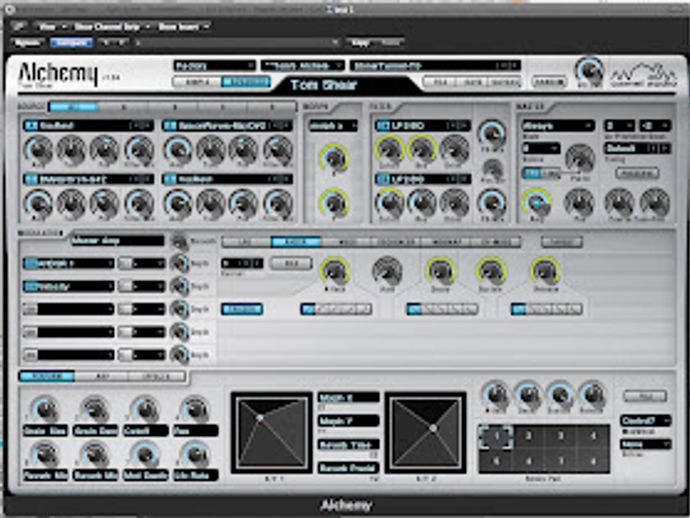Click the Smooth knob in Modulation section
The height and width of the screenshot is (518, 690).
(x=179, y=241)
